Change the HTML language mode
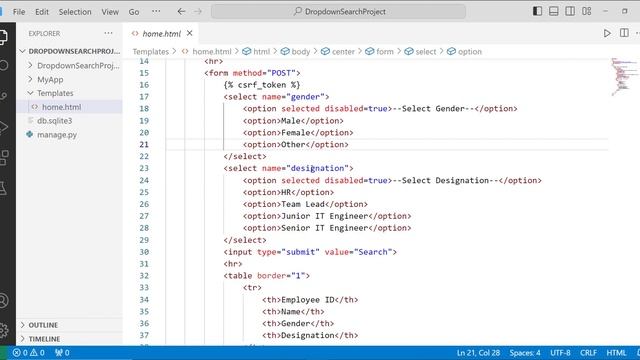Screen dimensions: 640x360 tap(616, 353)
